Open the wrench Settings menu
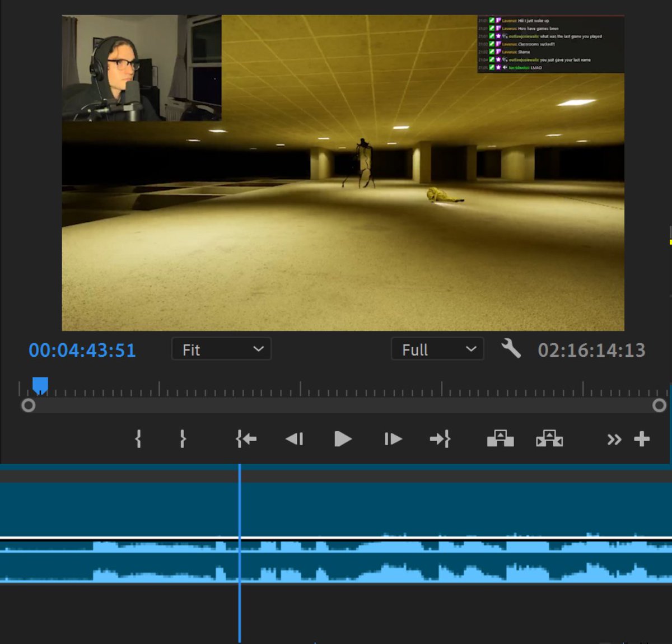This screenshot has height=644, width=672. (x=511, y=349)
